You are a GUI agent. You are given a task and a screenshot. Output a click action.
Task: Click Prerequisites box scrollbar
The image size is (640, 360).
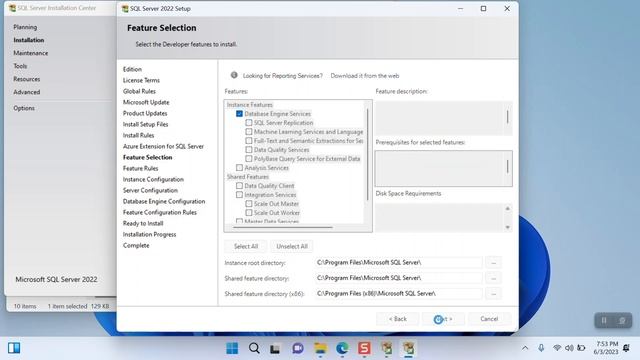(507, 166)
